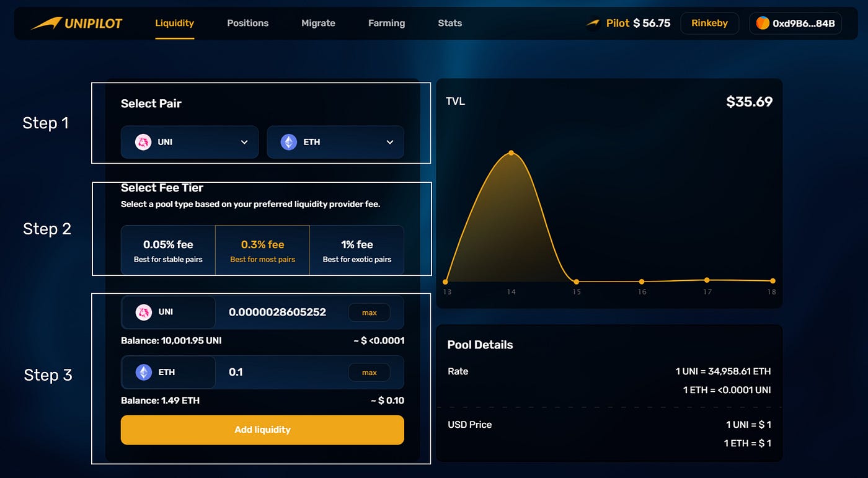Click Balance: 1.49 ETH text

[x=160, y=401]
